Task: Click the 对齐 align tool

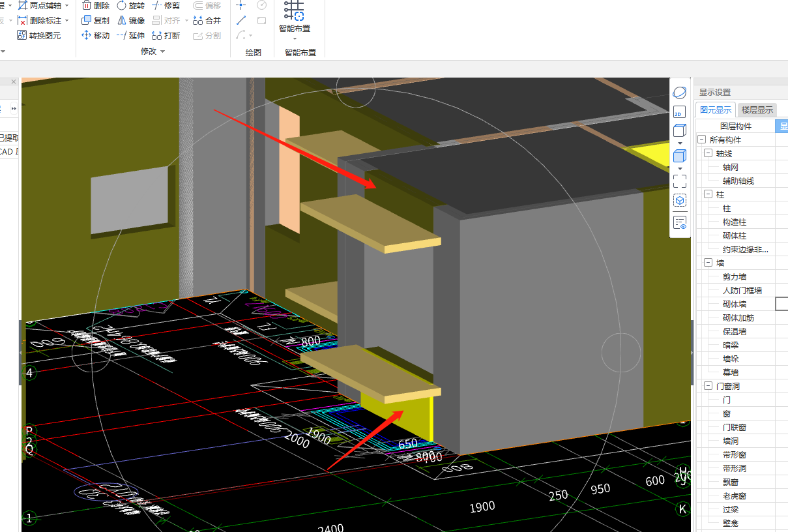Action: pyautogui.click(x=166, y=20)
